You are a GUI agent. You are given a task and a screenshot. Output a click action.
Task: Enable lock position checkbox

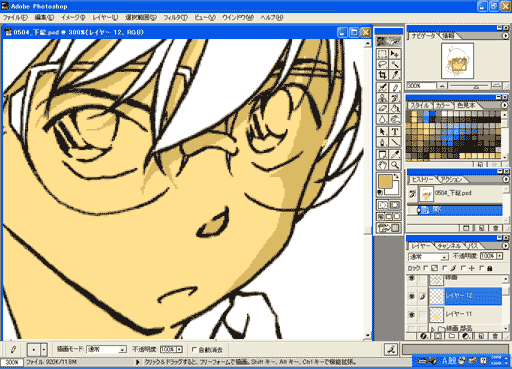[463, 268]
